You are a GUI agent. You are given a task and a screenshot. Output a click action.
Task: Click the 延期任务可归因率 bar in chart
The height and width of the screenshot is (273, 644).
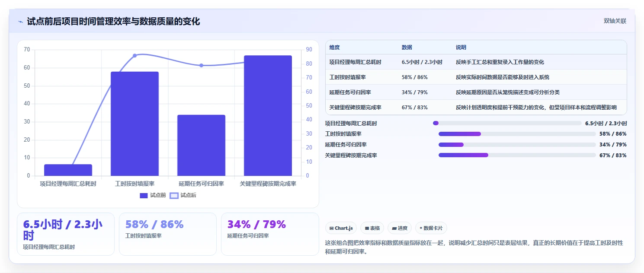201,145
